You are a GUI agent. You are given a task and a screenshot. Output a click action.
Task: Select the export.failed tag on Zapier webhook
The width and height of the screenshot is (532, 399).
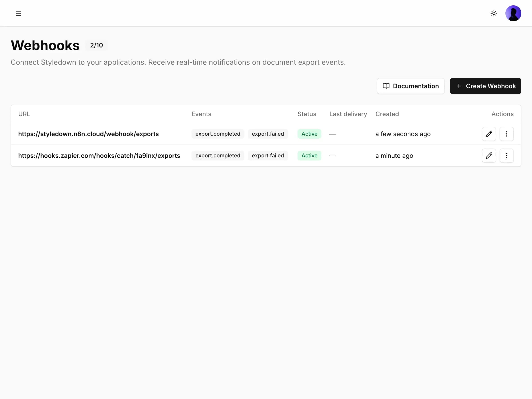pos(268,156)
